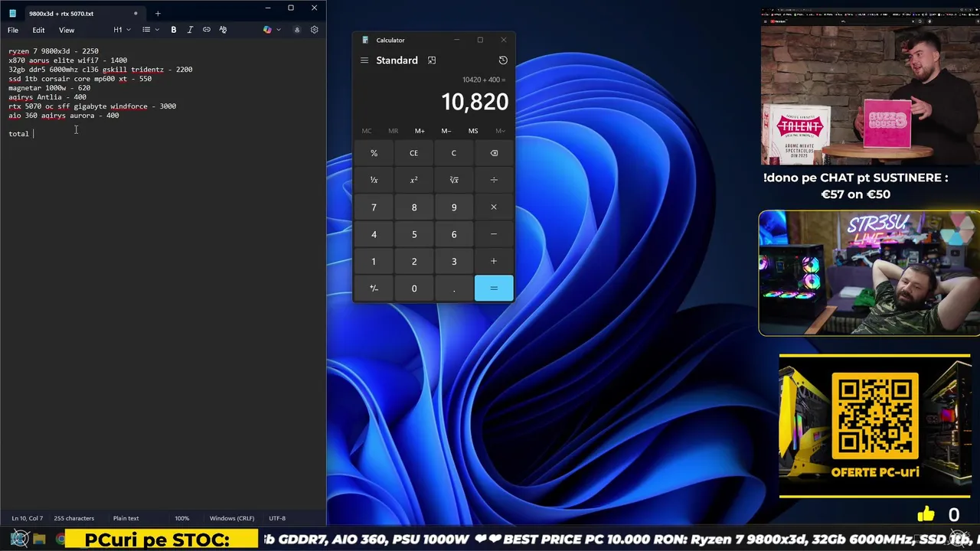The height and width of the screenshot is (551, 980).
Task: Click the Windows (CRLF) status entry
Action: (x=232, y=518)
